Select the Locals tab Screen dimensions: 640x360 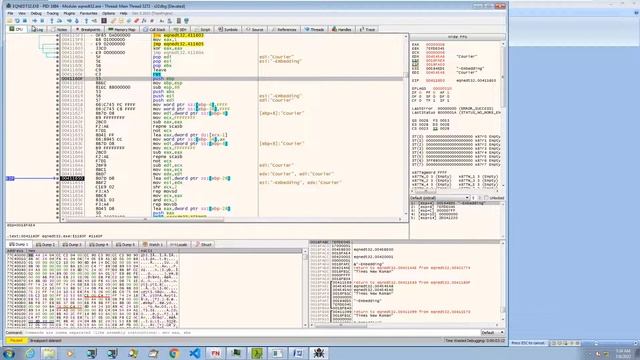pyautogui.click(x=179, y=244)
